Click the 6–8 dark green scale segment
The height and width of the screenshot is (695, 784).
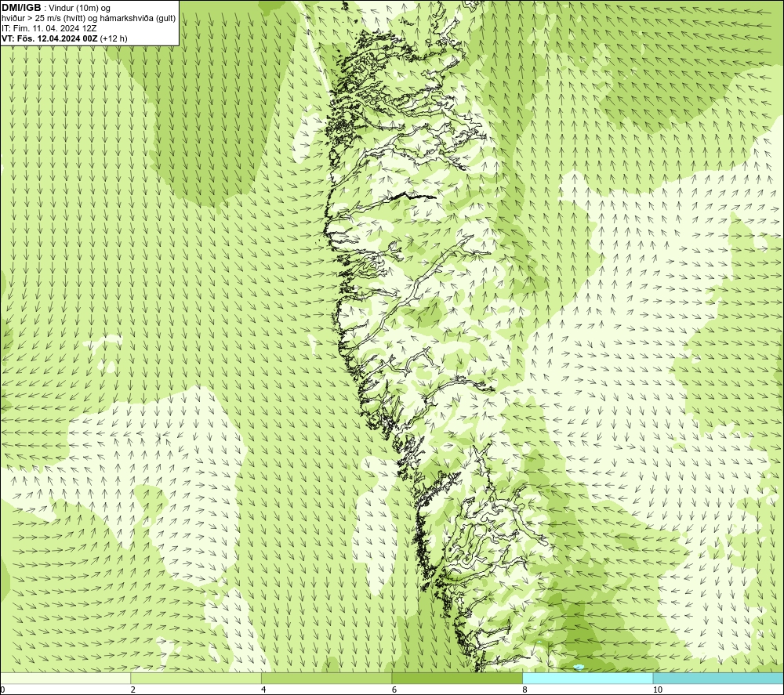coord(457,678)
